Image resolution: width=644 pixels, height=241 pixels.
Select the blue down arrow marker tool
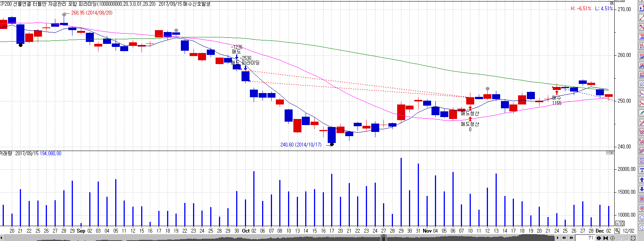click(641, 189)
